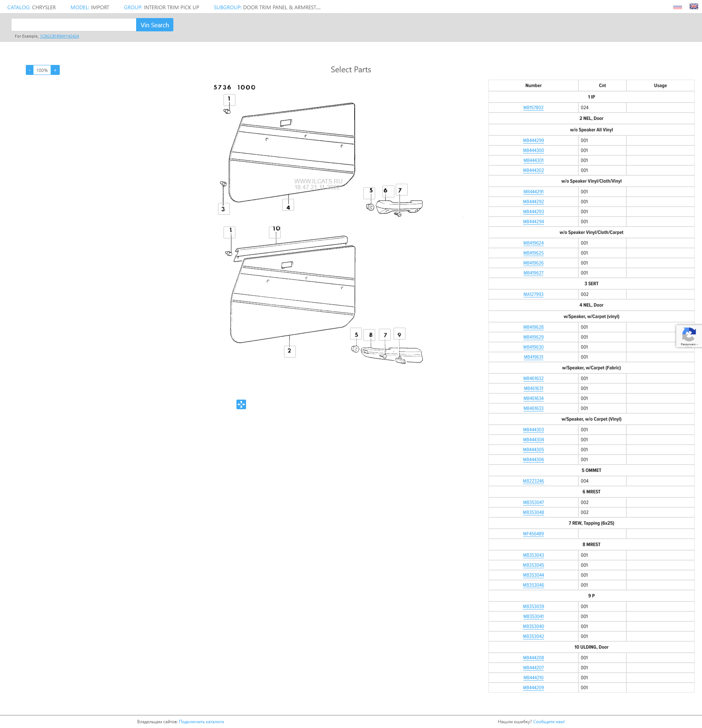Zoom out diagram with the minus button
Viewport: 702px width, 728px height.
point(30,70)
